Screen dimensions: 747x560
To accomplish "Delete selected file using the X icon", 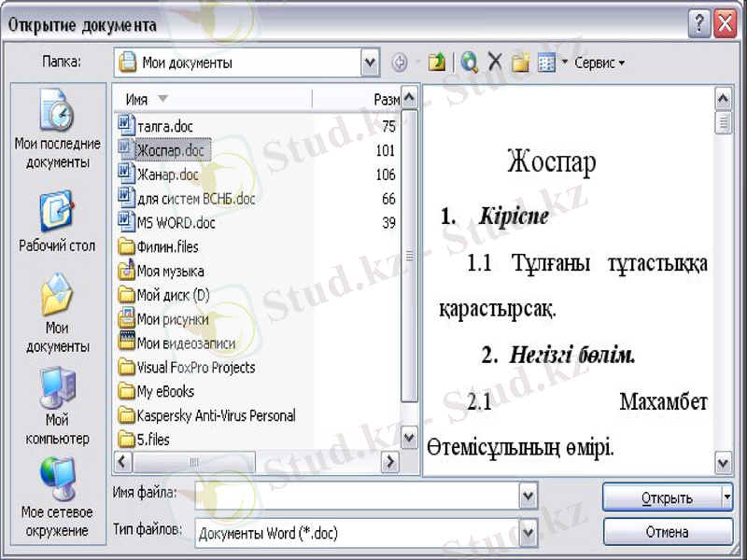I will coord(492,63).
